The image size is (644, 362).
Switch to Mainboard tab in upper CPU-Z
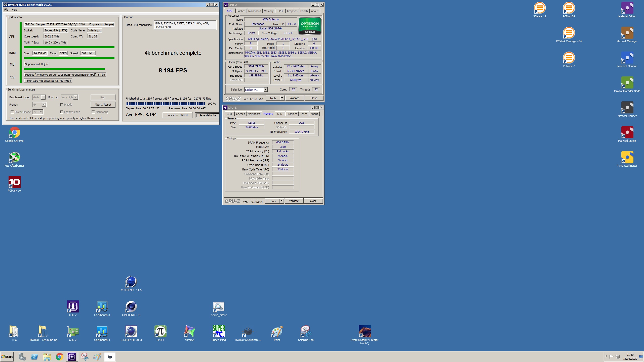255,11
